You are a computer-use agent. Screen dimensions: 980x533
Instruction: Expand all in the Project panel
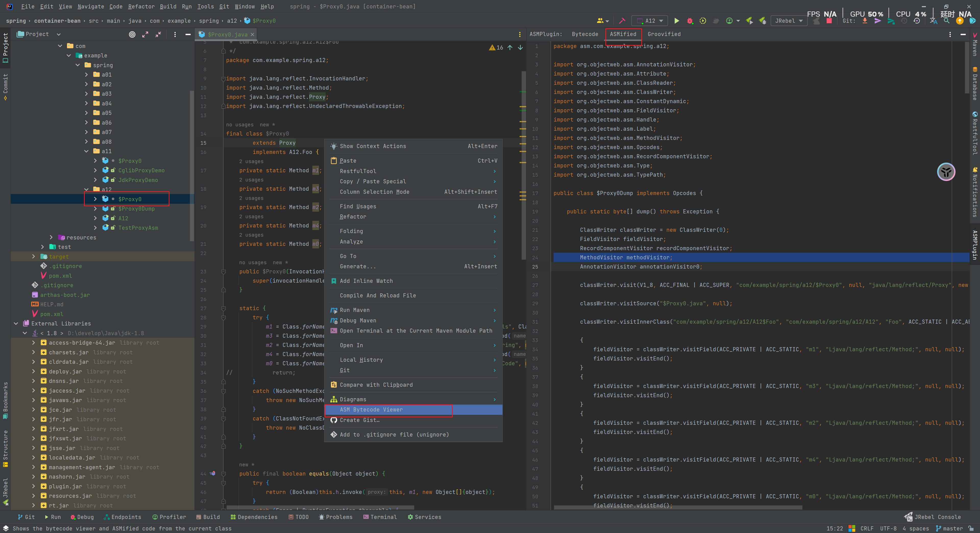(x=145, y=35)
